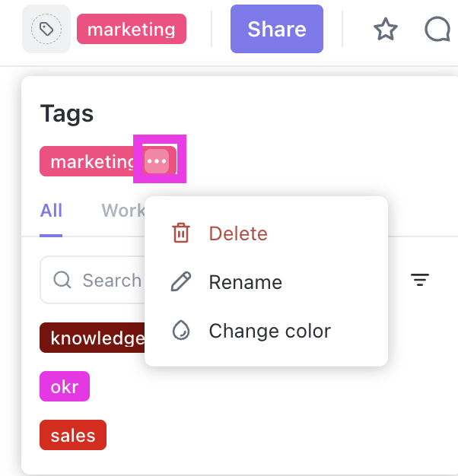Select the knowledge tag in the list

pos(93,338)
